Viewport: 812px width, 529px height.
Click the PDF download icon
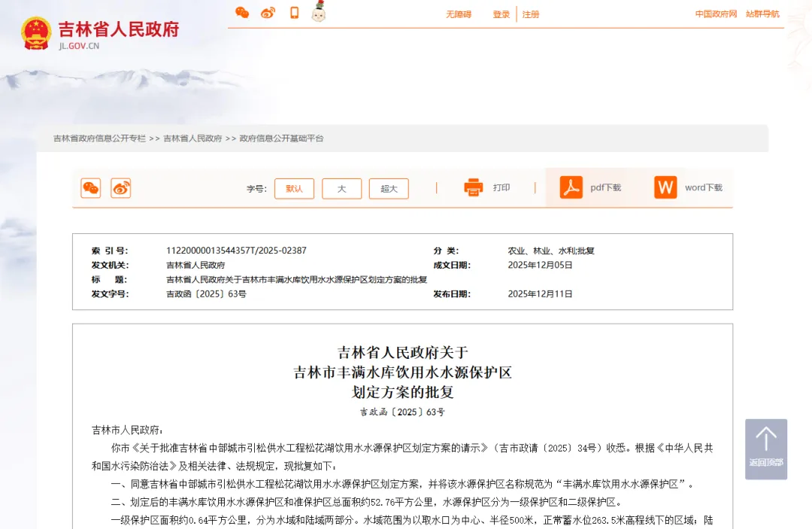click(x=571, y=187)
